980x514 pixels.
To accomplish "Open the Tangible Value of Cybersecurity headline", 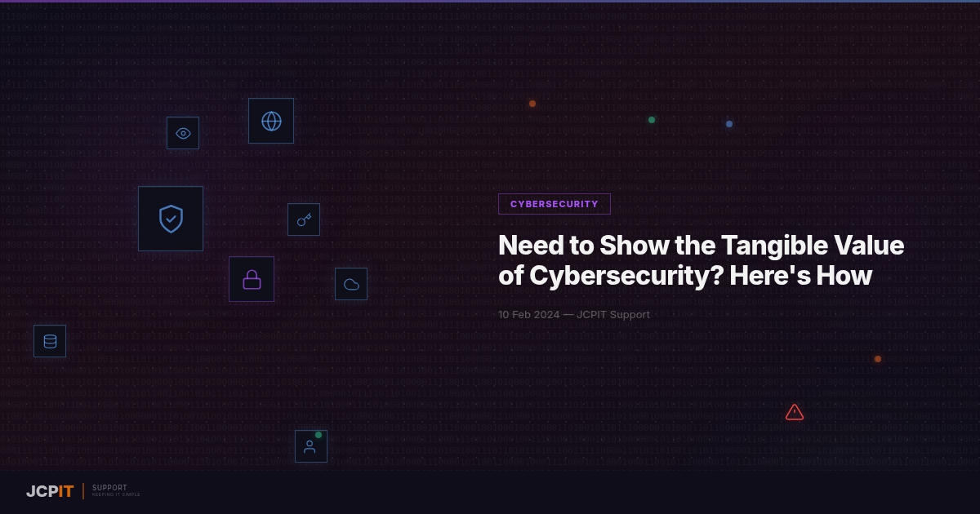I will tap(701, 260).
